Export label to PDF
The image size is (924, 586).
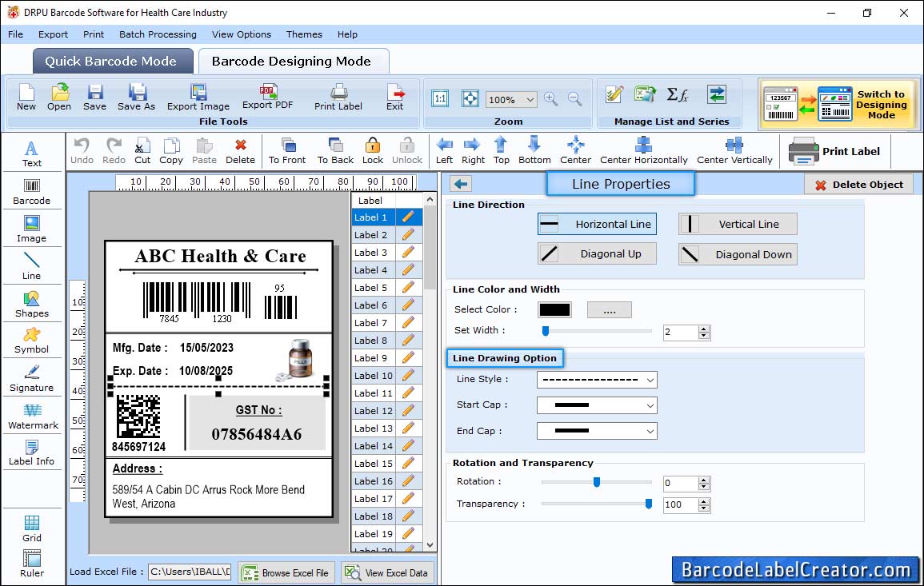(x=267, y=98)
